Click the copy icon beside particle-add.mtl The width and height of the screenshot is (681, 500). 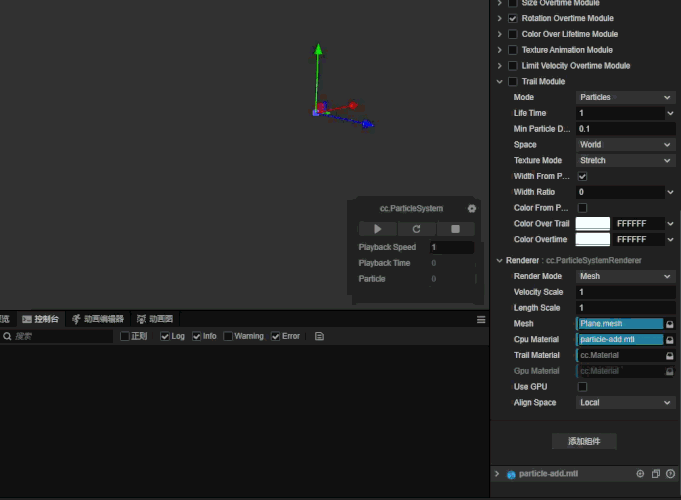click(x=656, y=474)
